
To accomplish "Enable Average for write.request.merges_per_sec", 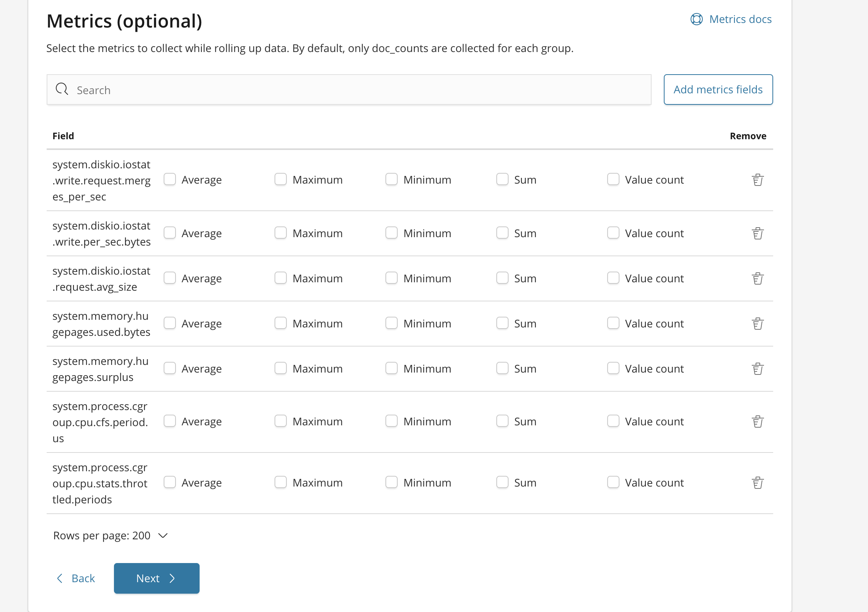I will click(170, 179).
